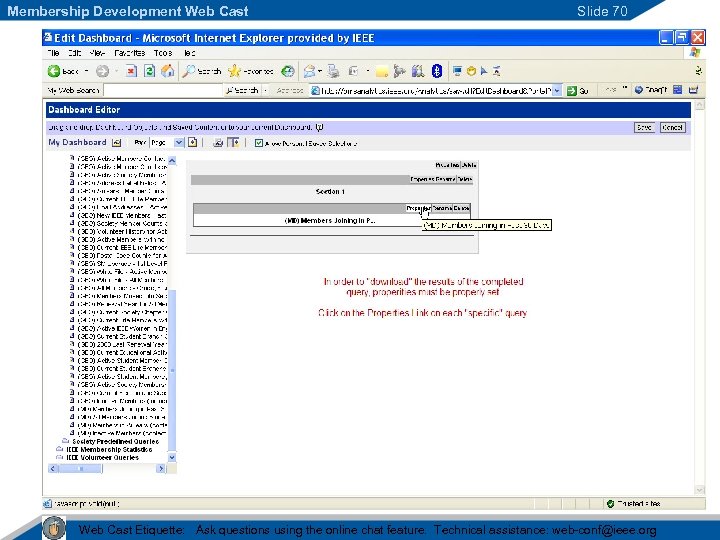Viewport: 720px width, 540px height.
Task: Click the rename icon beside My Dashboard
Action: 117,143
